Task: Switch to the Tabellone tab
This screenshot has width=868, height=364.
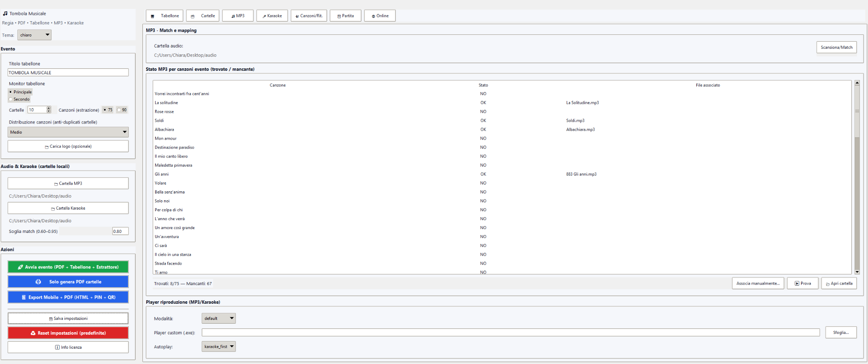Action: click(x=164, y=16)
